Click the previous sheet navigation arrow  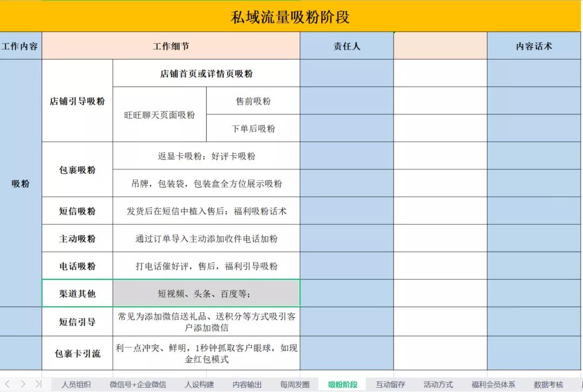[8, 384]
